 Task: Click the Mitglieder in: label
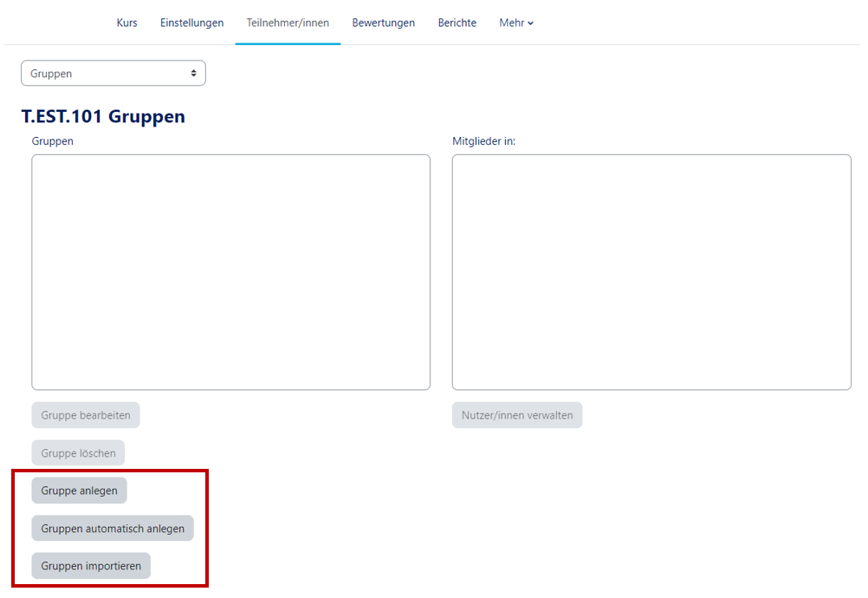coord(483,140)
